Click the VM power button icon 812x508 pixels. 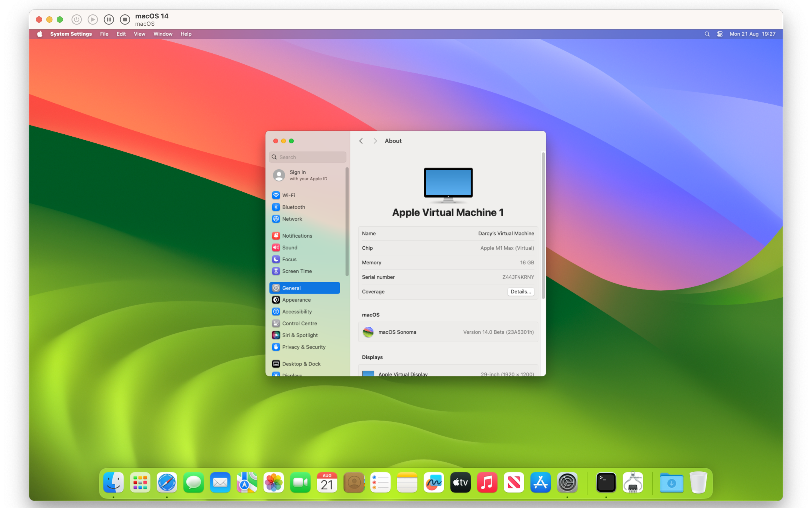[x=76, y=19]
